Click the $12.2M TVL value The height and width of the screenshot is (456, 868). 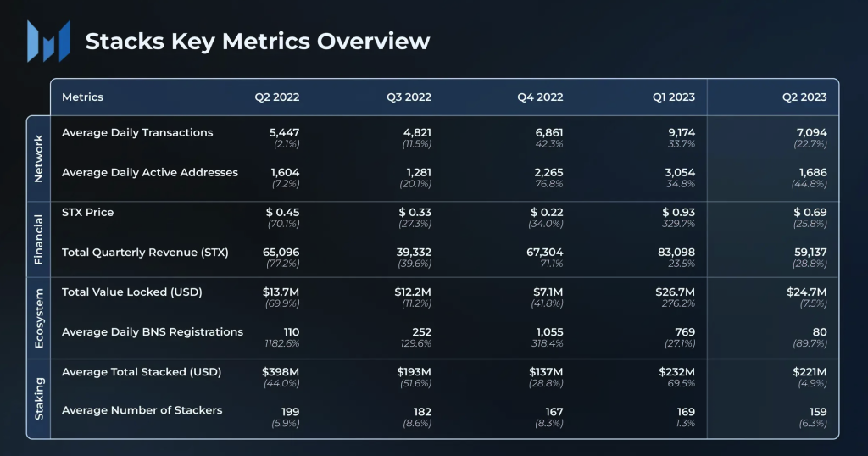pos(413,292)
